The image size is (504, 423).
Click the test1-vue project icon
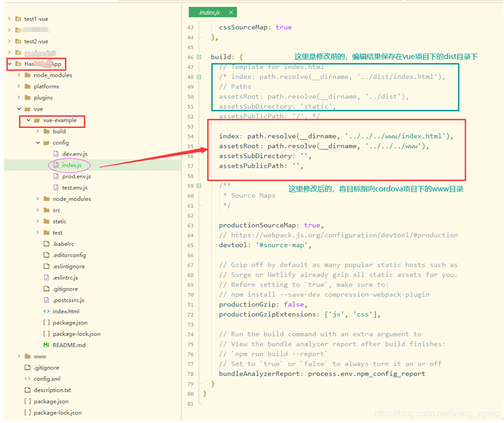(x=18, y=19)
